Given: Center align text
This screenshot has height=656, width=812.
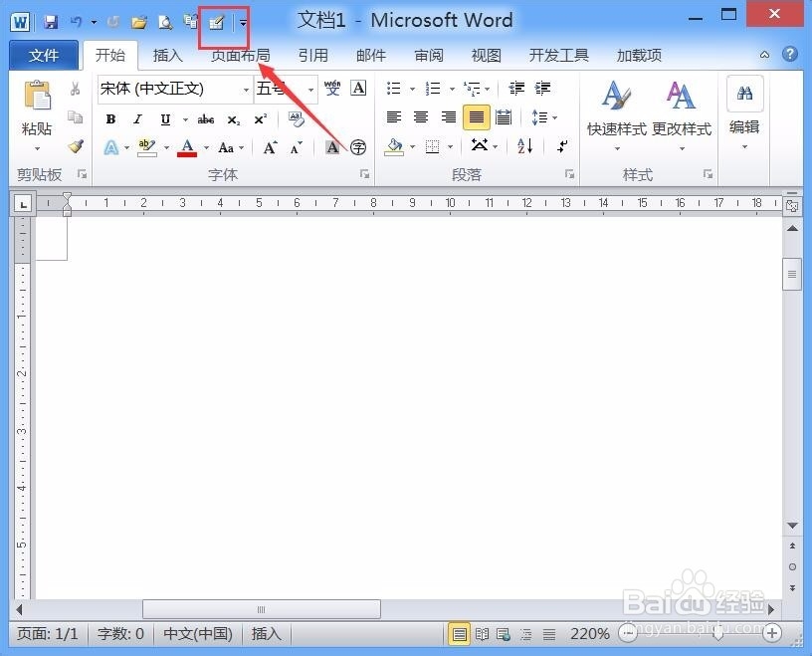Looking at the screenshot, I should point(421,117).
